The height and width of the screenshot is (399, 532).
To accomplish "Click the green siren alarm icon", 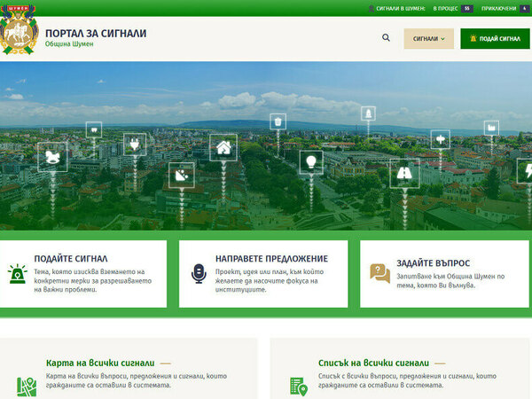I will click(x=18, y=273).
